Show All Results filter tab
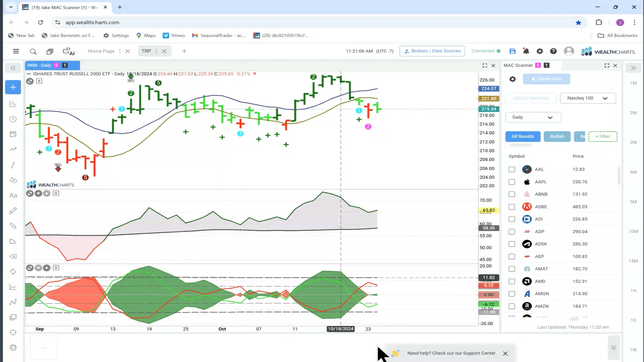The height and width of the screenshot is (362, 644). click(523, 136)
